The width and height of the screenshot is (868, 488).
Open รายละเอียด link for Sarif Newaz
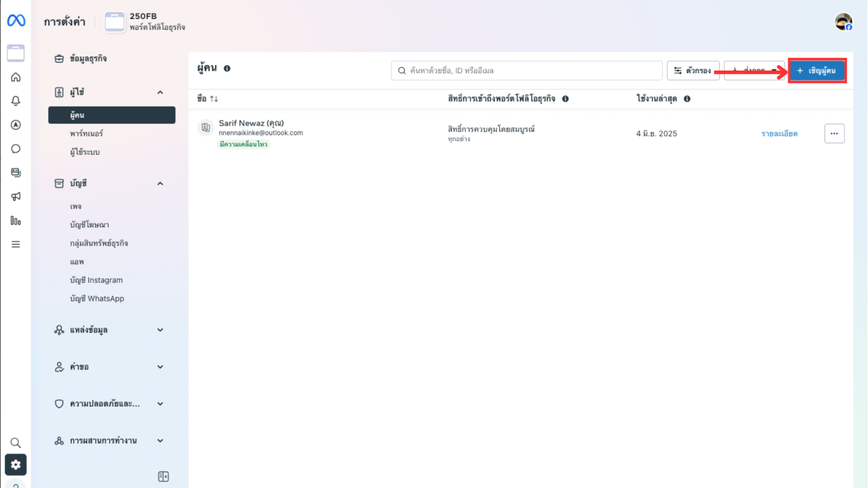pos(779,134)
